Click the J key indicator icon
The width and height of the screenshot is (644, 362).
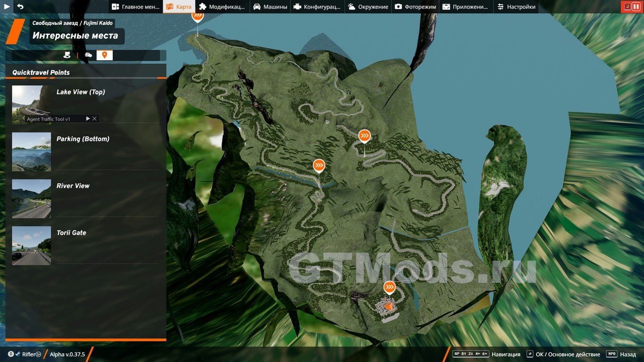point(627,7)
